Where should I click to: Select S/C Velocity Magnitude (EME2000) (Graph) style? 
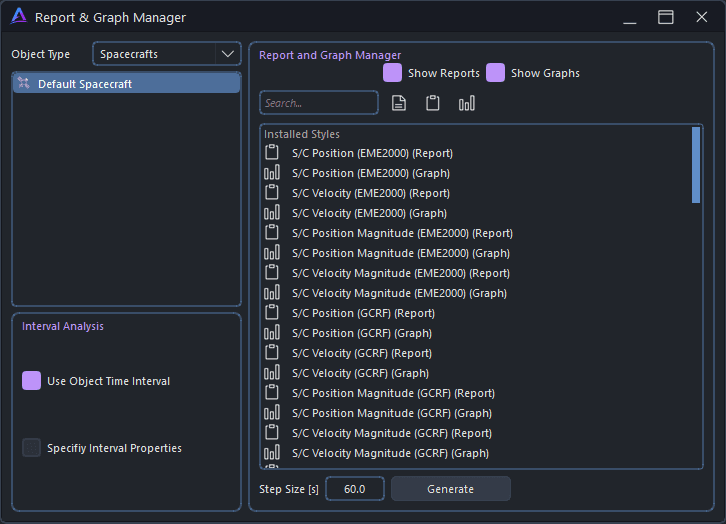(x=477, y=293)
